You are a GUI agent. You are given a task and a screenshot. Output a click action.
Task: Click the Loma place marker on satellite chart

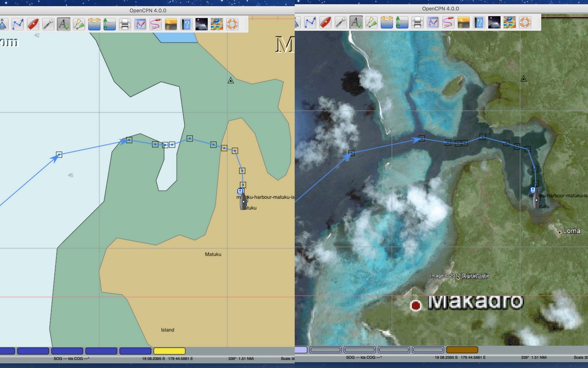pyautogui.click(x=559, y=232)
